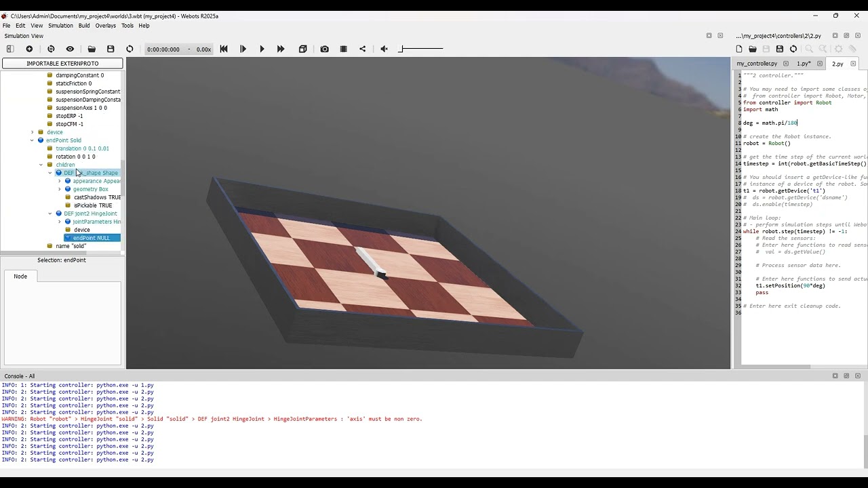
Task: Collapse the DEF joint2 HingeJoint node
Action: [50, 213]
